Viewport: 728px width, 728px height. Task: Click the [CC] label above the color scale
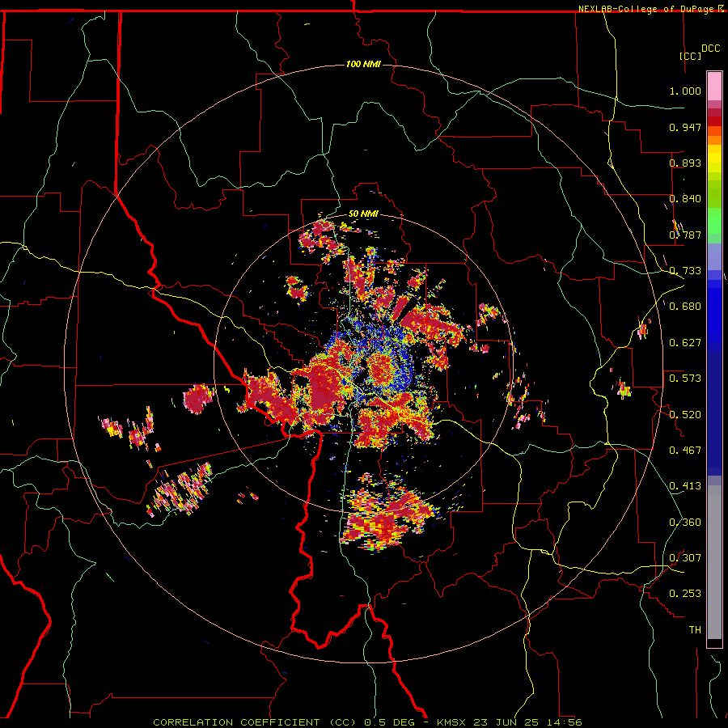[x=691, y=56]
